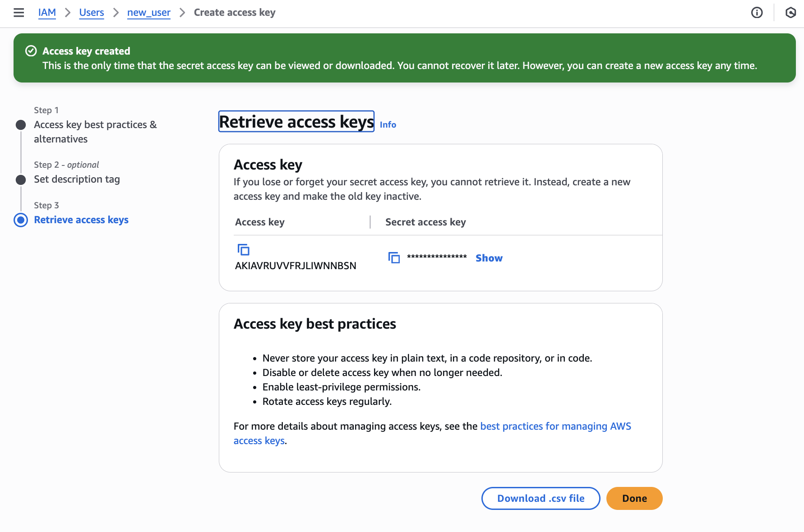804x532 pixels.
Task: Click the Retrieve access keys step label
Action: click(81, 220)
